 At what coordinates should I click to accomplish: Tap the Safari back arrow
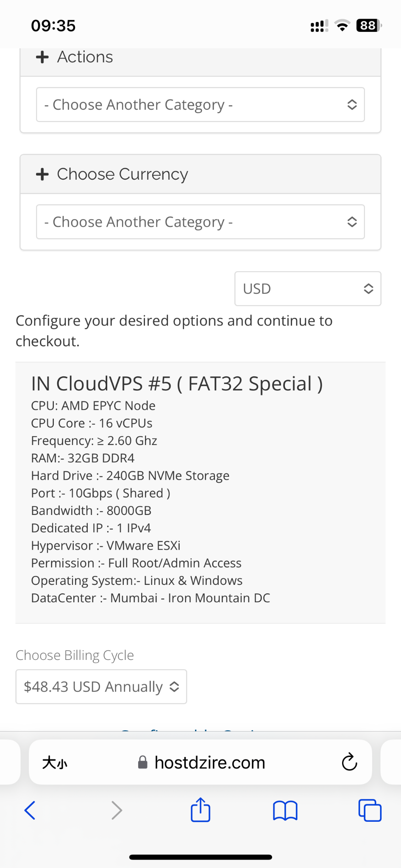coord(30,810)
